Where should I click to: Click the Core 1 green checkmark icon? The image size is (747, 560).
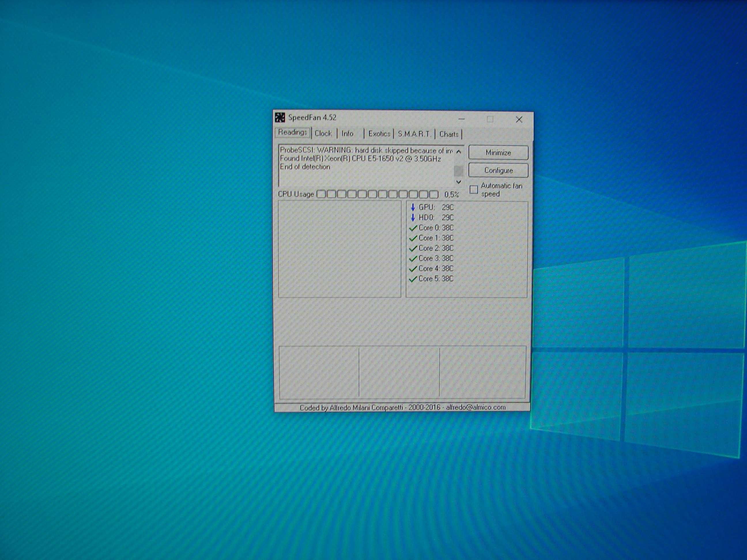(413, 238)
